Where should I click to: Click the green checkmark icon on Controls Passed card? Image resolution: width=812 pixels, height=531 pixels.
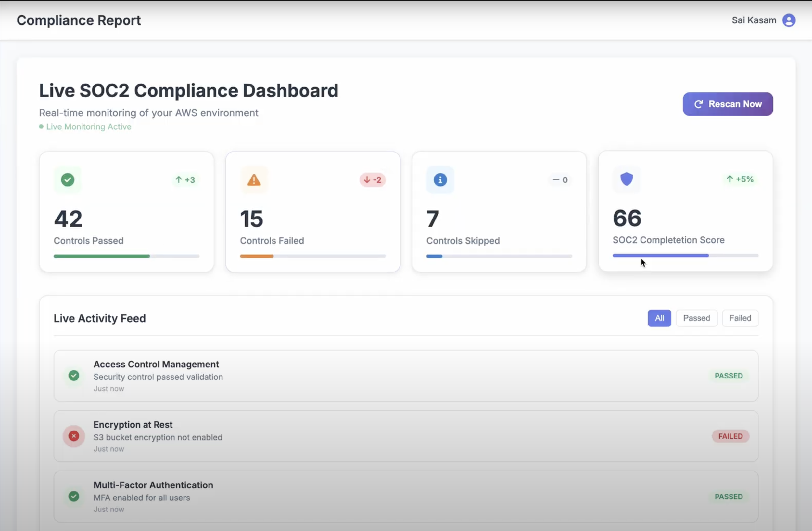(68, 179)
